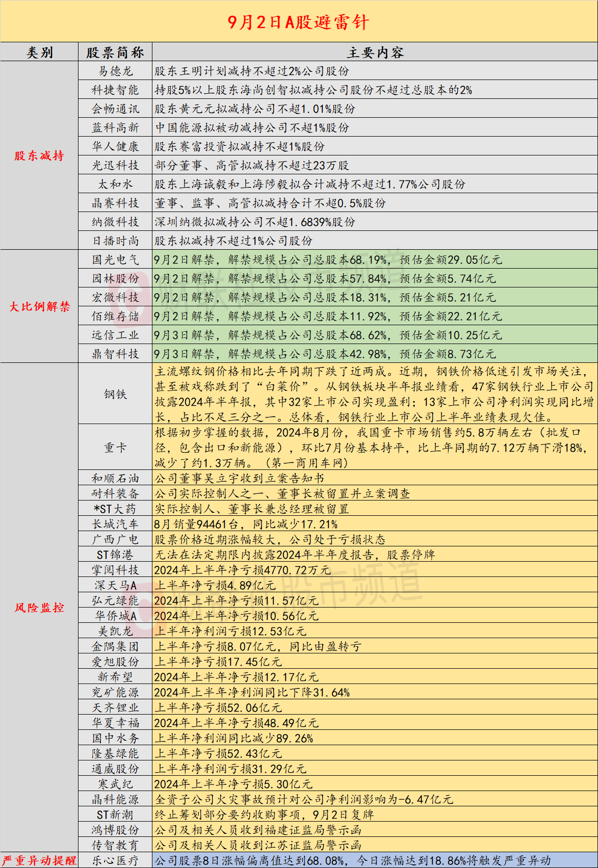The image size is (598, 868).
Task: Select stock name 广西广电
Action: click(115, 540)
